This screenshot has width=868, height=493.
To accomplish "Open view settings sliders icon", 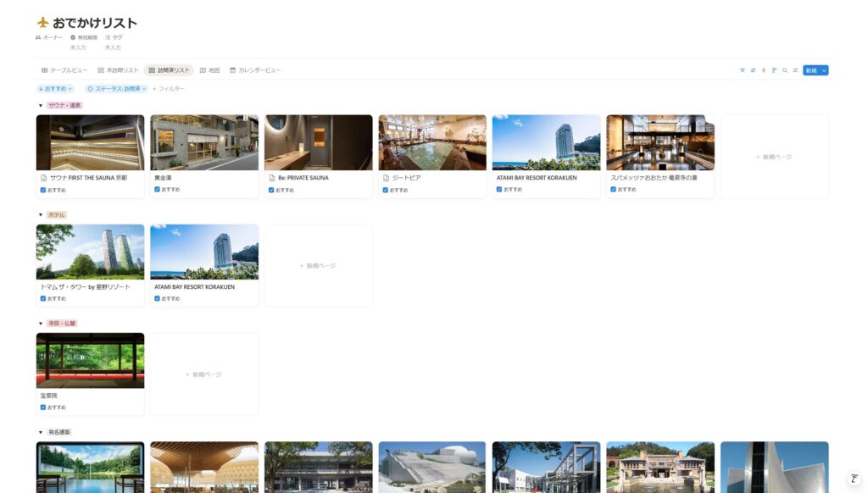I will pyautogui.click(x=795, y=70).
